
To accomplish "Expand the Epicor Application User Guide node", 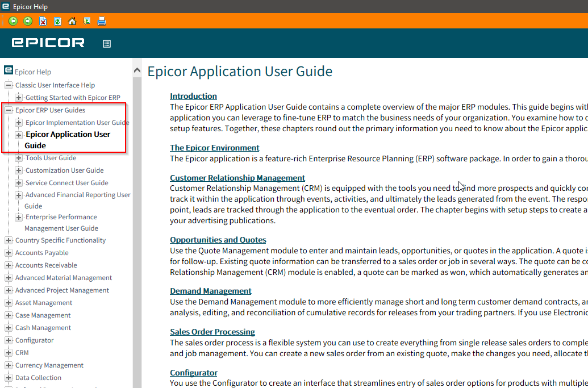I will (x=18, y=135).
